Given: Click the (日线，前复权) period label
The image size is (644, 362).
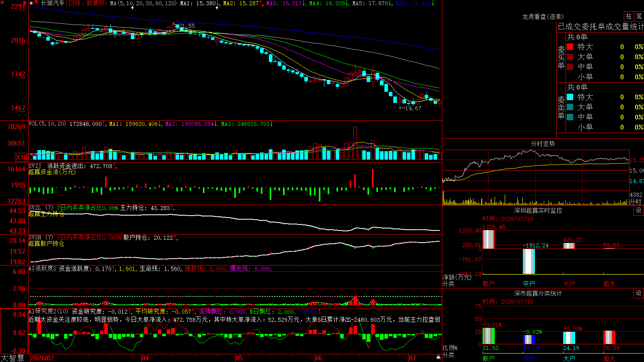Looking at the screenshot, I should tap(87, 3).
